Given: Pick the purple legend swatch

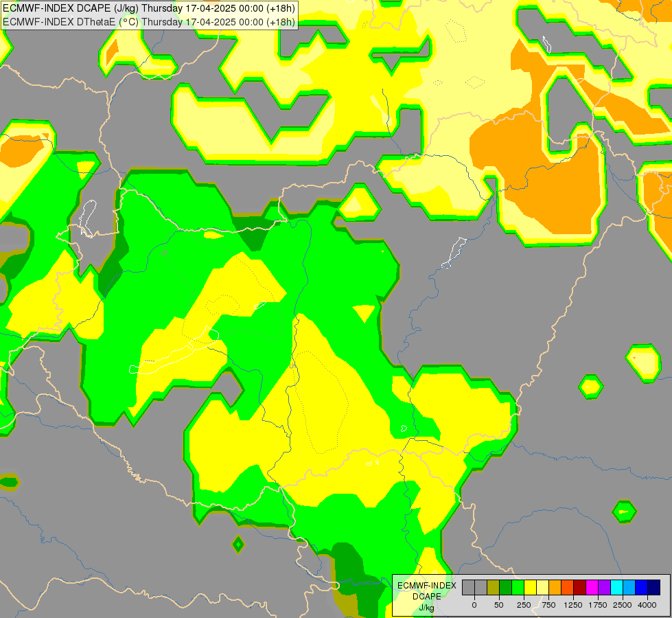Looking at the screenshot, I should pyautogui.click(x=604, y=587).
